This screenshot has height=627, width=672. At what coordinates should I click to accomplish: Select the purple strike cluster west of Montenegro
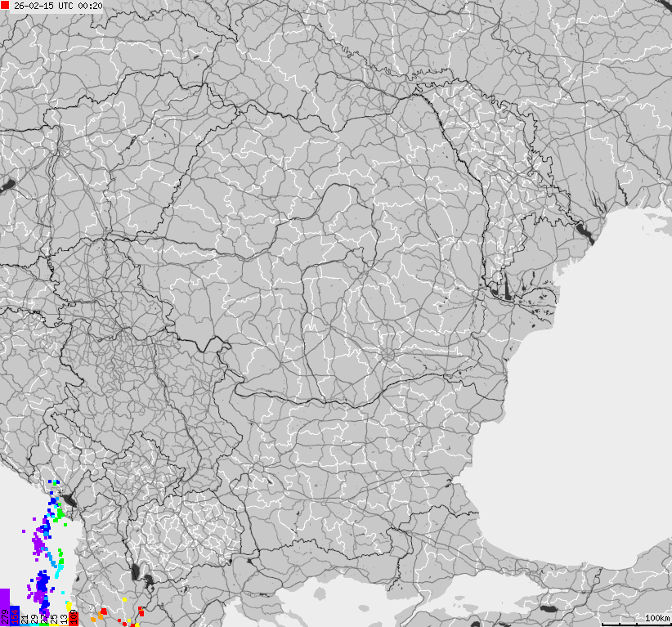pyautogui.click(x=37, y=541)
